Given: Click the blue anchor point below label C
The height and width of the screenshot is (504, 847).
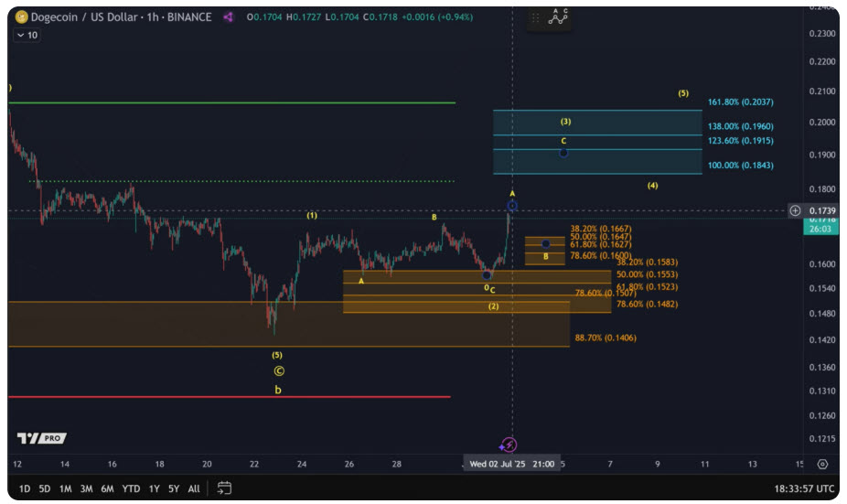Looking at the screenshot, I should [x=563, y=154].
